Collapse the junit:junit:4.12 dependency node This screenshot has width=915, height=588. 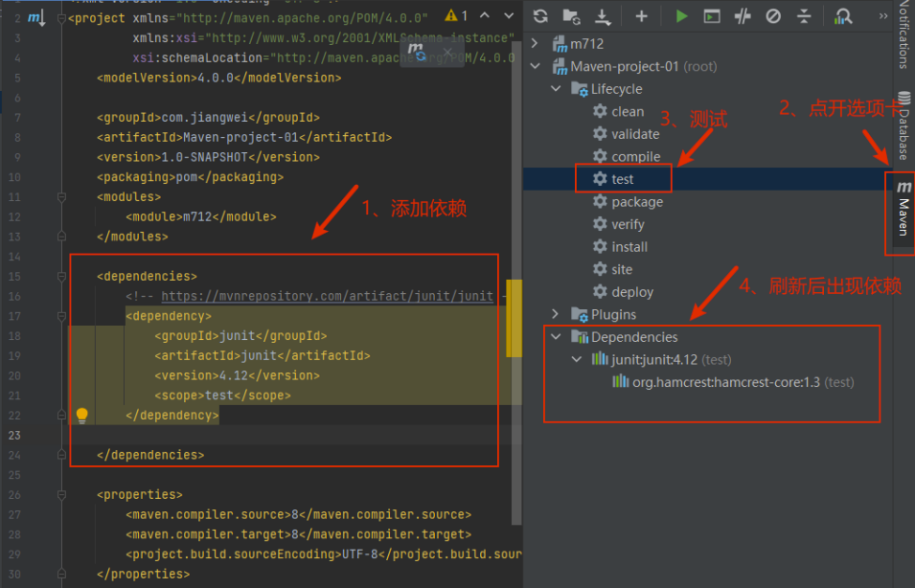(577, 359)
